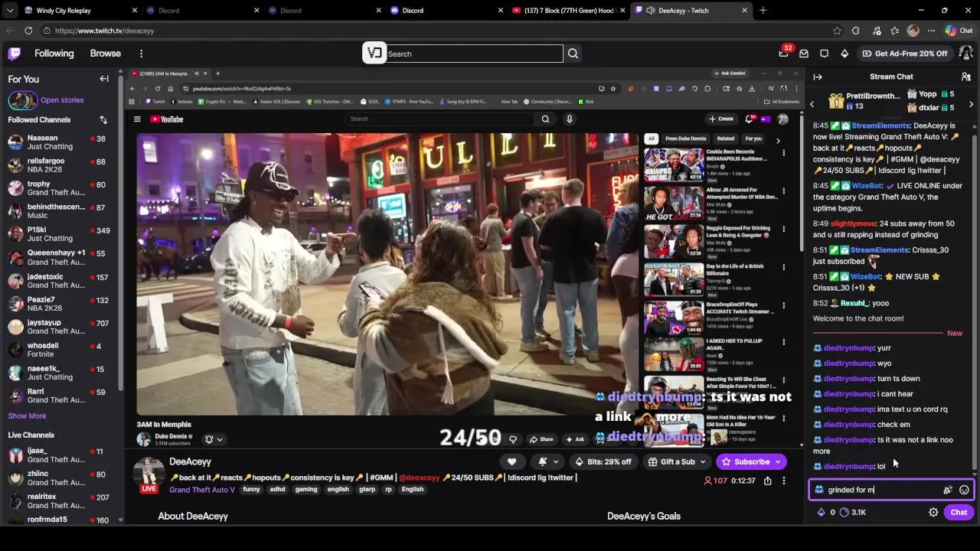Toggle notification bell dropdown for DeeAceyy
Viewport: 980px width, 551px height.
(x=548, y=461)
